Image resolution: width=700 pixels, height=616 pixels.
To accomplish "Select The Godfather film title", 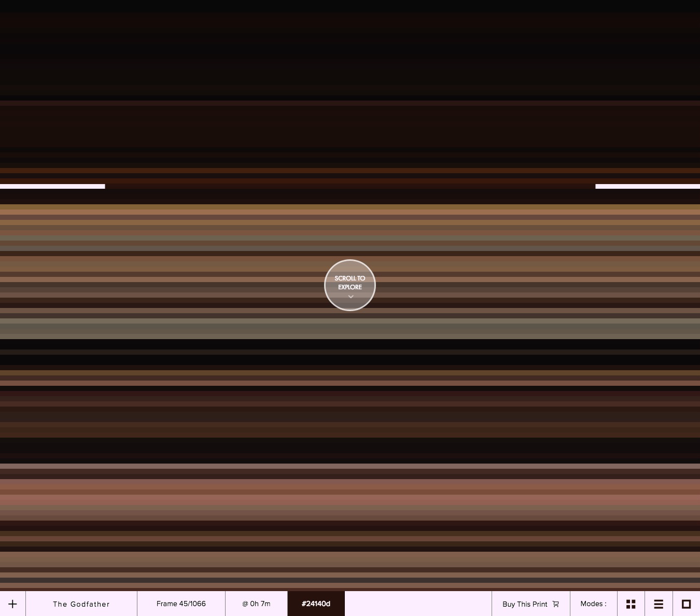I will 81,604.
